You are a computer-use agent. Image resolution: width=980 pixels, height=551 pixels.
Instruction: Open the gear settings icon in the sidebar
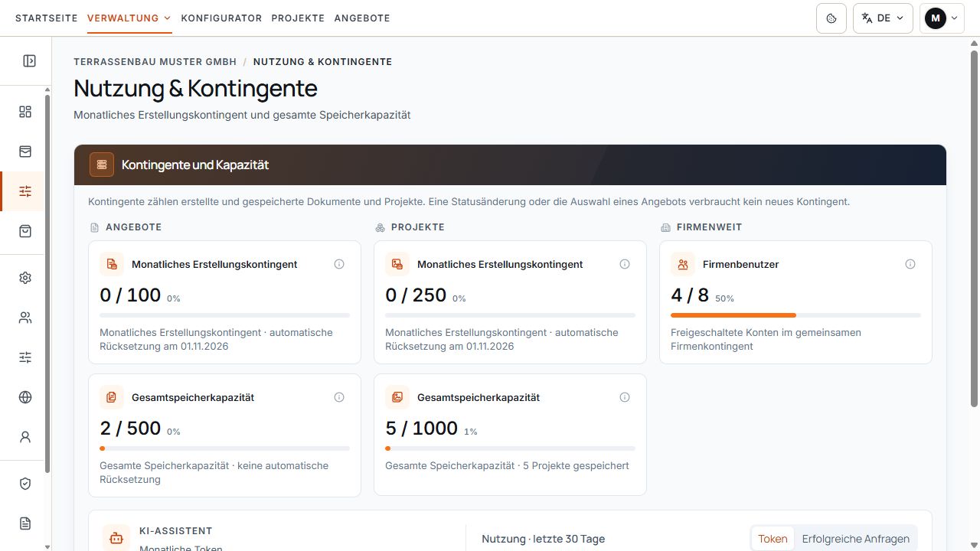[25, 278]
